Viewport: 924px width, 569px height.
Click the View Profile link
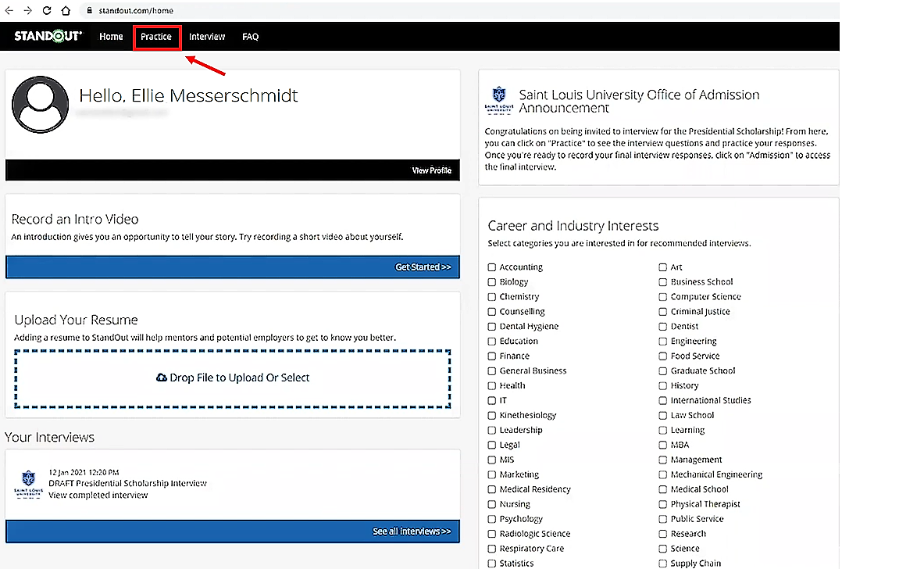[x=431, y=170]
